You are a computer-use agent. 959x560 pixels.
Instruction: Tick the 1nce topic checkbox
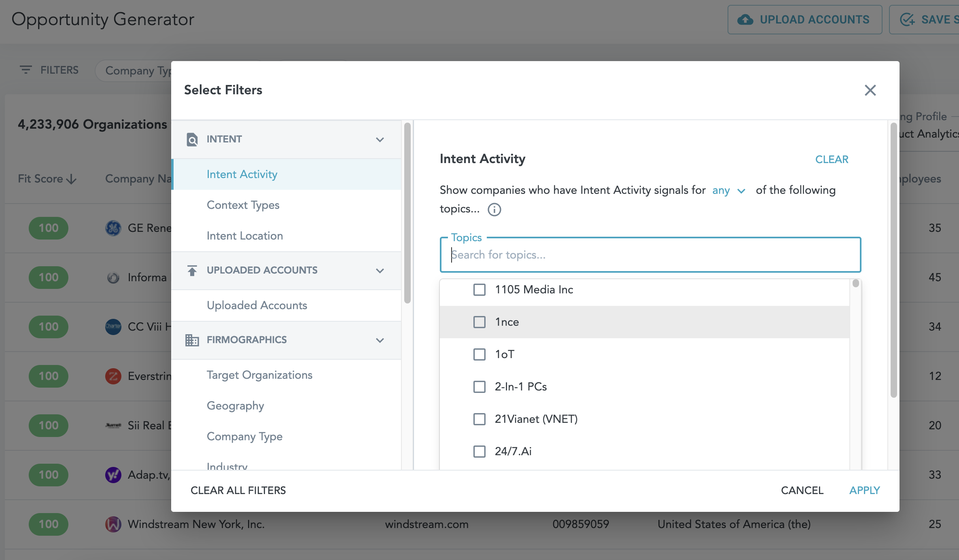pos(479,322)
